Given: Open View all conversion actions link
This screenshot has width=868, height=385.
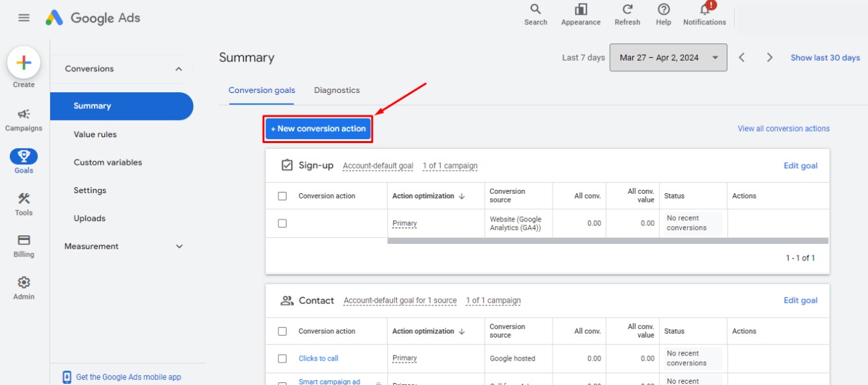Looking at the screenshot, I should [x=784, y=129].
